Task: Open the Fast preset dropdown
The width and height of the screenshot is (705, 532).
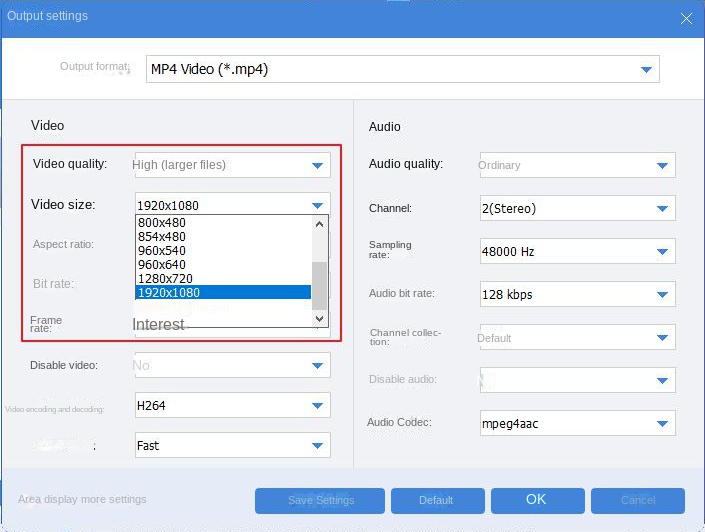Action: [x=317, y=446]
